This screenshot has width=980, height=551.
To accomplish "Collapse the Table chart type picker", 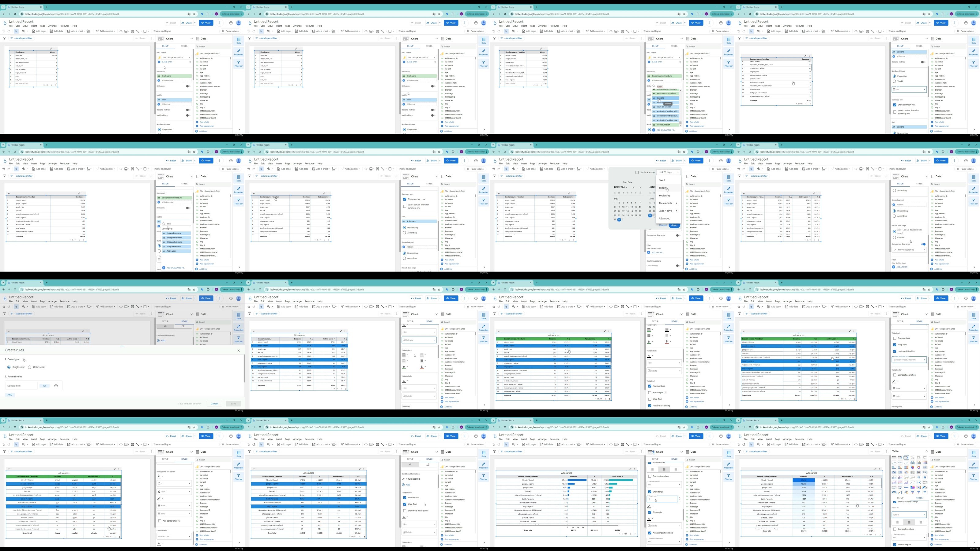I will 927,452.
